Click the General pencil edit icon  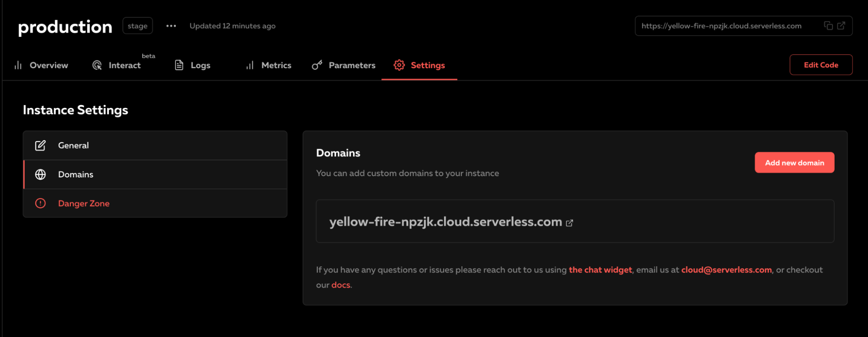pos(40,145)
